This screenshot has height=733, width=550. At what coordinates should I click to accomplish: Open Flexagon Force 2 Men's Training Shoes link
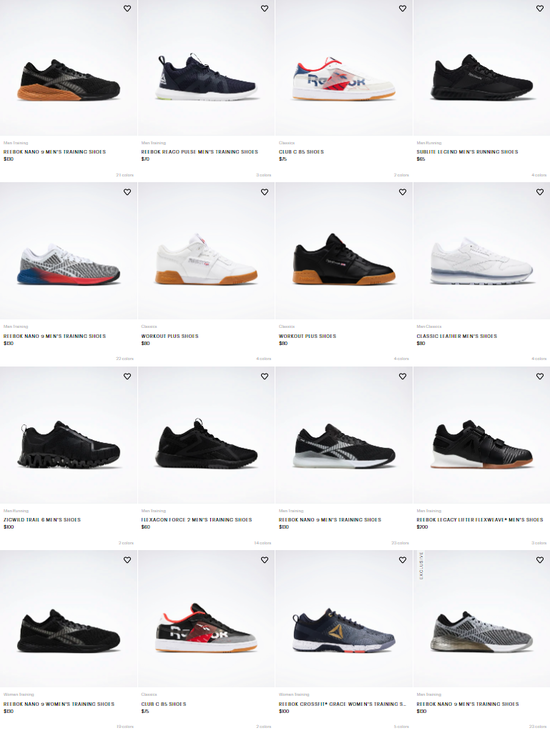[x=197, y=520]
